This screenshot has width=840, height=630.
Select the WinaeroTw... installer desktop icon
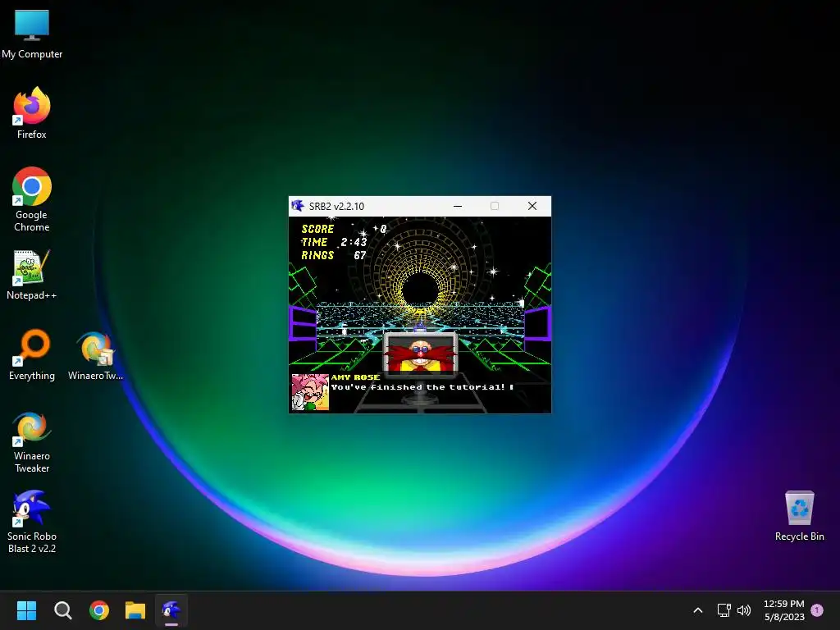coord(95,356)
